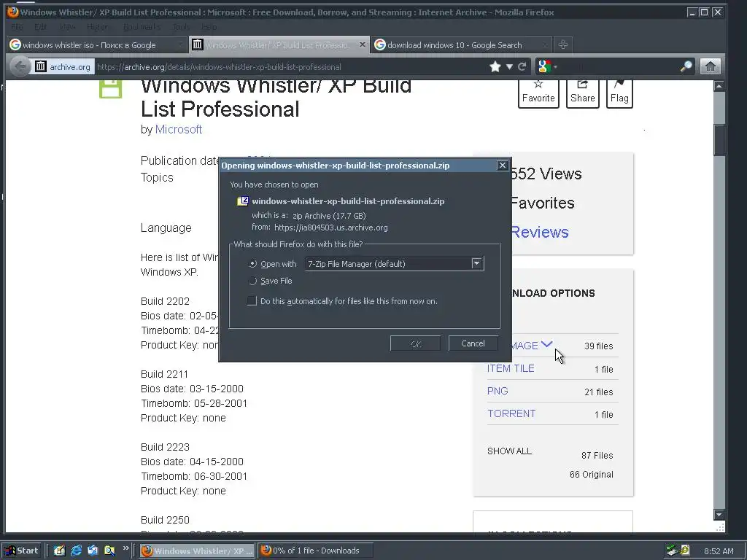Open the Start menu
The height and width of the screenshot is (560, 747).
[x=23, y=551]
